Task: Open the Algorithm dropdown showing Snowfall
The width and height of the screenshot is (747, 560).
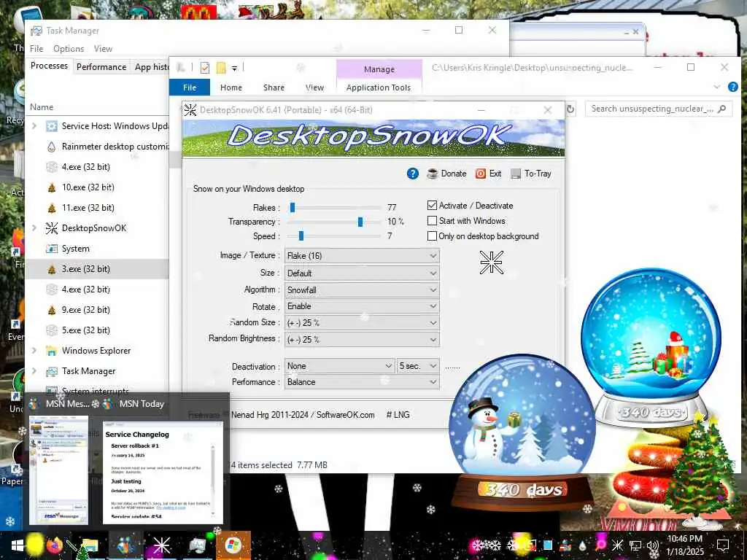Action: pyautogui.click(x=362, y=290)
